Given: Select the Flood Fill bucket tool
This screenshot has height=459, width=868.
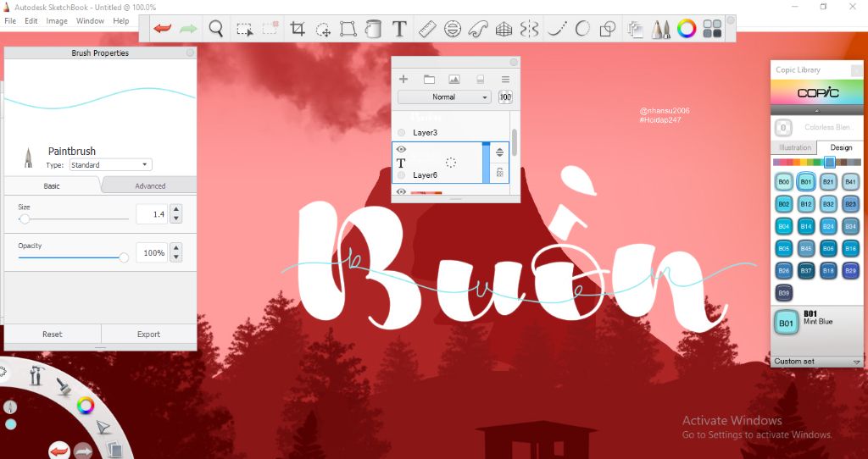Looking at the screenshot, I should coord(374,29).
